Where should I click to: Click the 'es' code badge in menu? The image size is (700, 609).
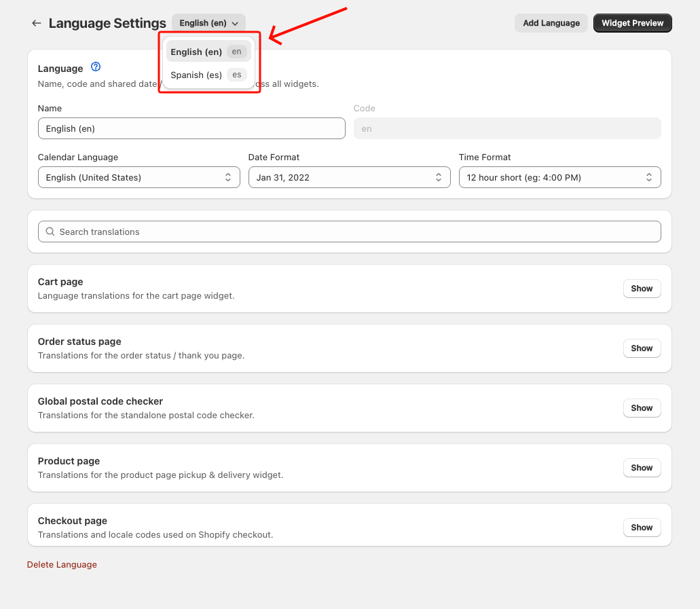coord(236,75)
